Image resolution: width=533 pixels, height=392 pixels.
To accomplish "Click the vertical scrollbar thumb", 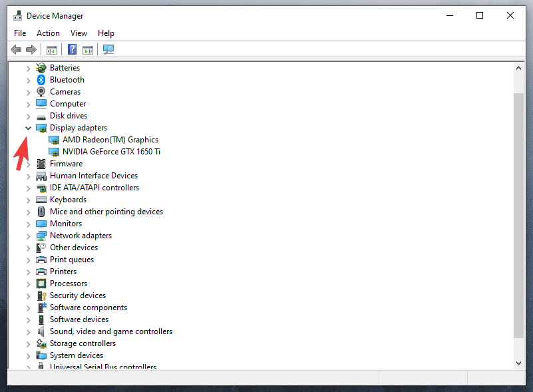I will (518, 216).
